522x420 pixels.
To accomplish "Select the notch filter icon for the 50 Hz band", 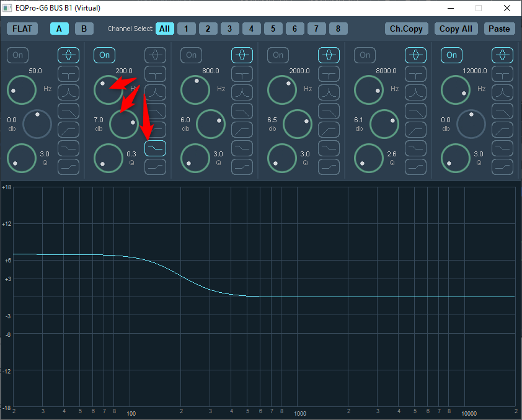I will 68,74.
